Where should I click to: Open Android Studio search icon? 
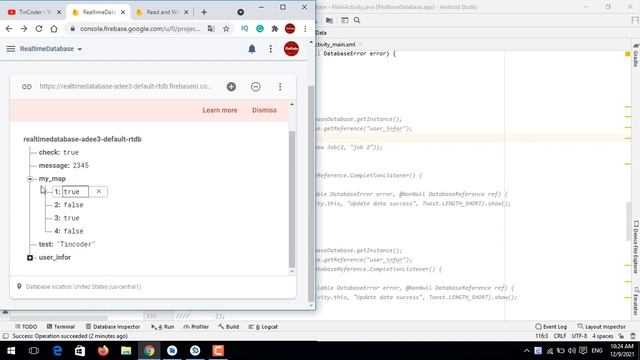click(x=357, y=20)
